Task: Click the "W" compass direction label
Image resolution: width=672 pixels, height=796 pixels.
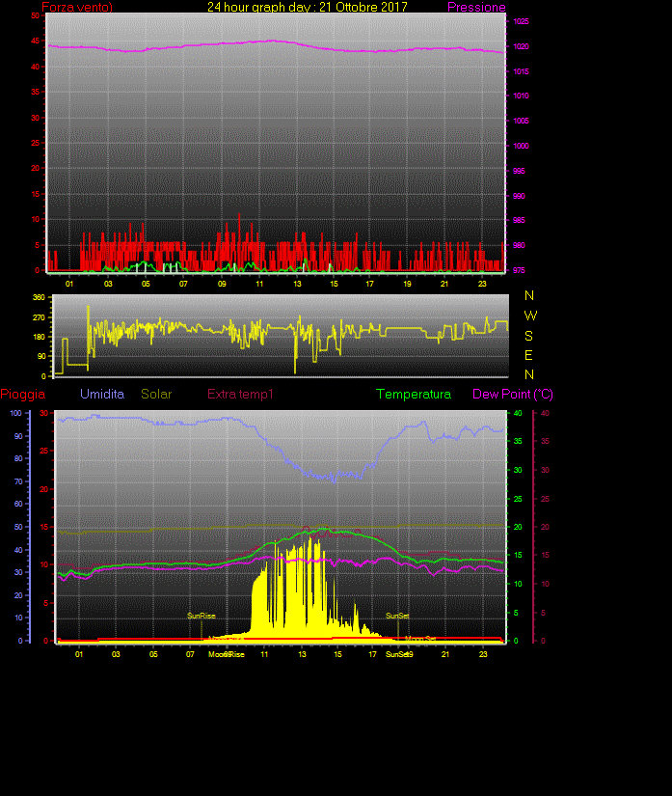Action: click(530, 316)
